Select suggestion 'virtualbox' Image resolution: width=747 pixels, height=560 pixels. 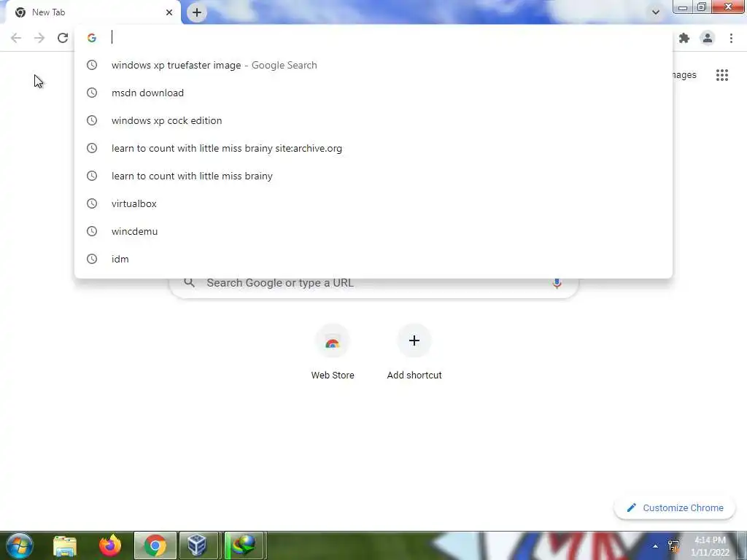373,203
